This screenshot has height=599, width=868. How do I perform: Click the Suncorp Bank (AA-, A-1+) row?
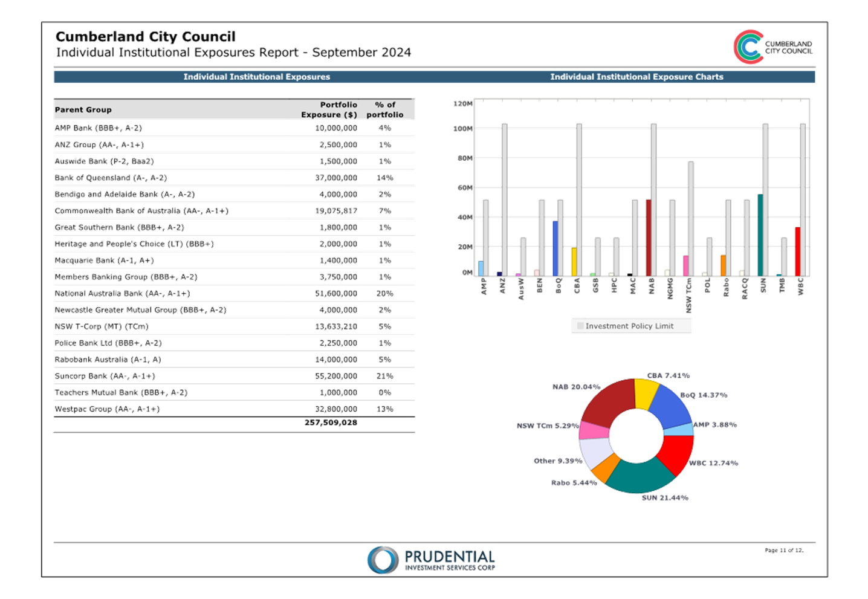234,376
